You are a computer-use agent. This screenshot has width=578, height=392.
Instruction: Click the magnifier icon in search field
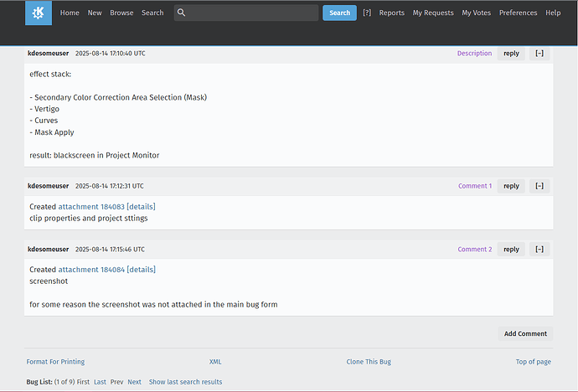point(182,13)
